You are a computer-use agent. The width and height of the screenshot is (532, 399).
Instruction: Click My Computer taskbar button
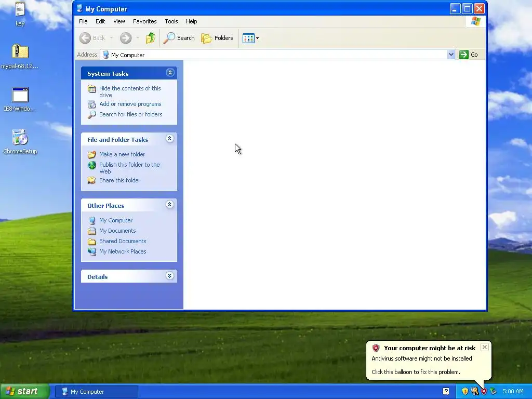point(97,392)
